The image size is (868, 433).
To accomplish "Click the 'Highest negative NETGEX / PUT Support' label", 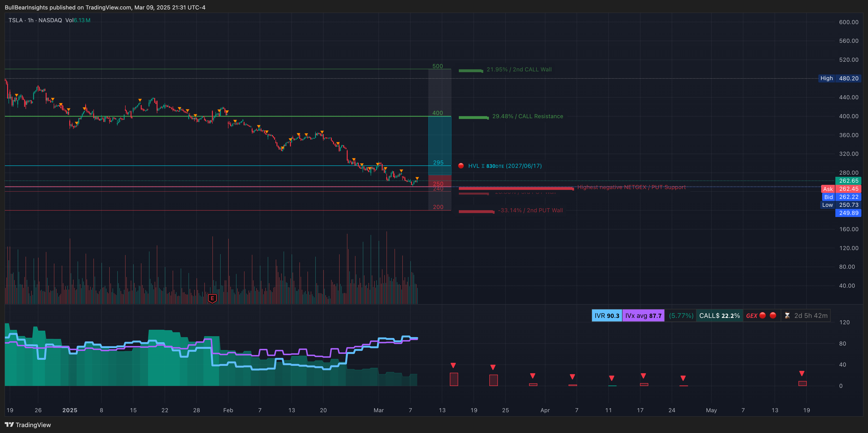I will tap(631, 187).
